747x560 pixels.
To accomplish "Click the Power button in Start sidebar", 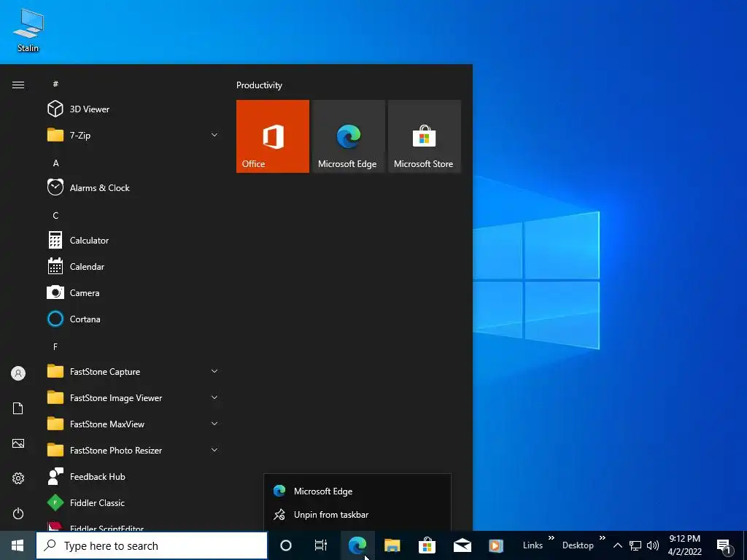I will [18, 513].
